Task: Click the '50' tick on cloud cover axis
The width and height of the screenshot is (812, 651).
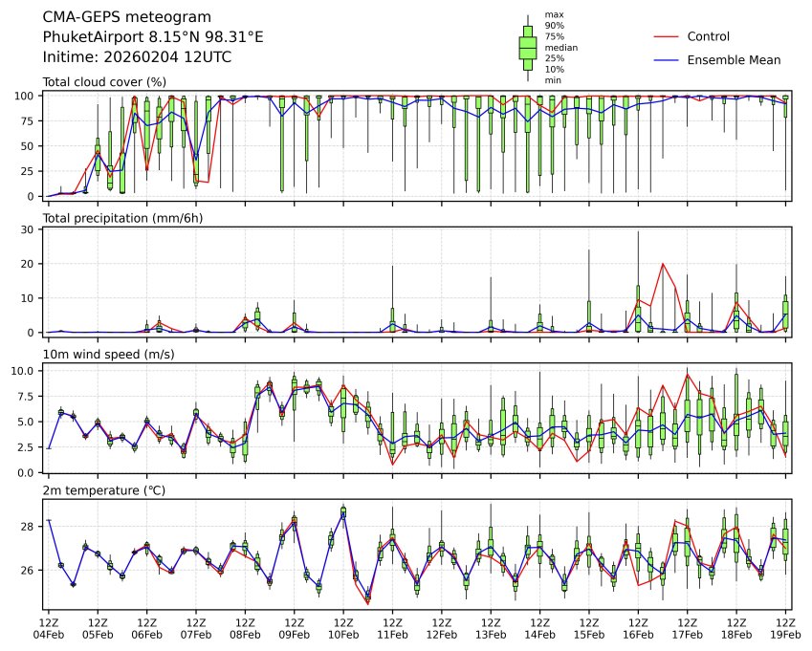Action: click(28, 146)
